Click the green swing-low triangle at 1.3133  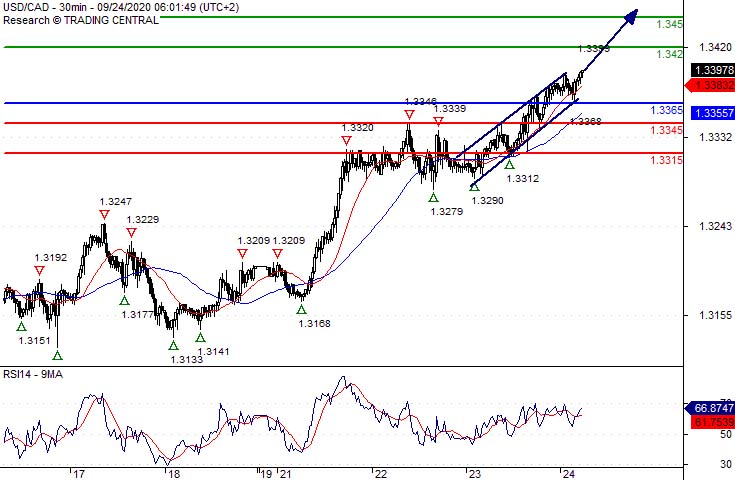173,345
